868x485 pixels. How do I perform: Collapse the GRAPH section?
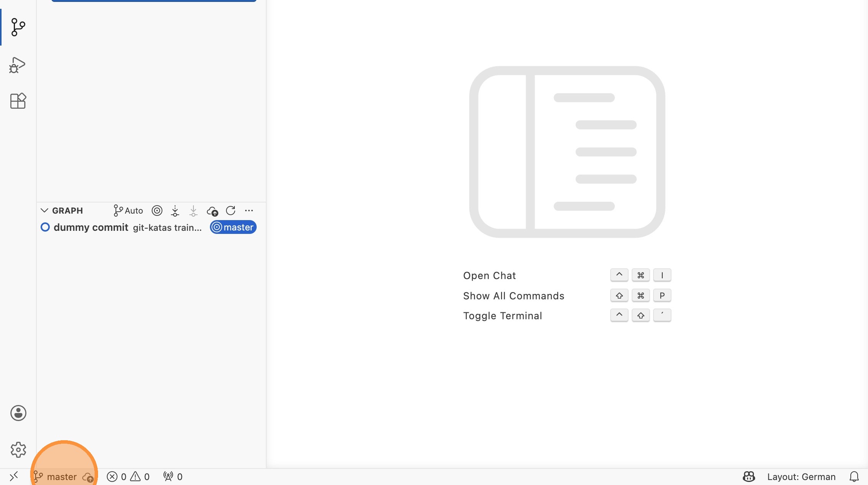[44, 211]
